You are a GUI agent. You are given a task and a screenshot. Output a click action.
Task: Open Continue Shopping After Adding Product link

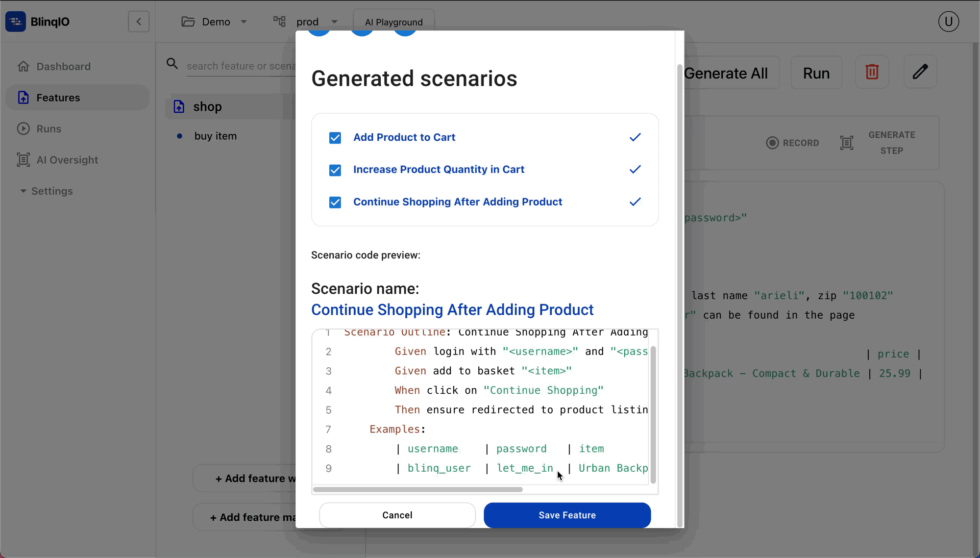tap(458, 202)
